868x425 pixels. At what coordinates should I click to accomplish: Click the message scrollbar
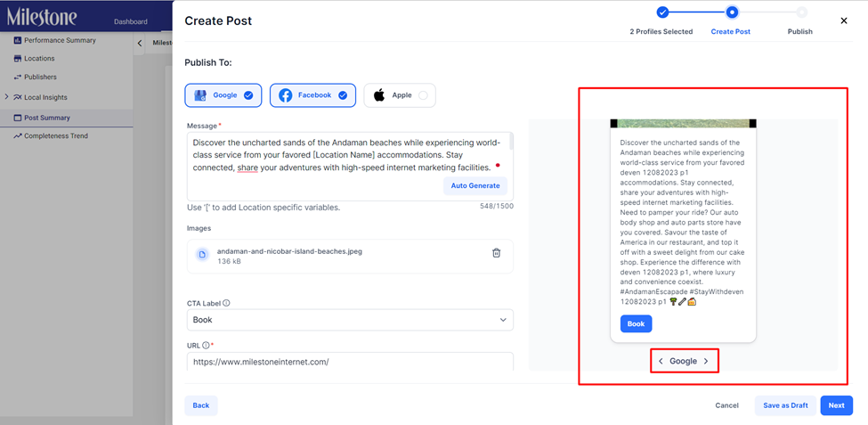click(511, 143)
